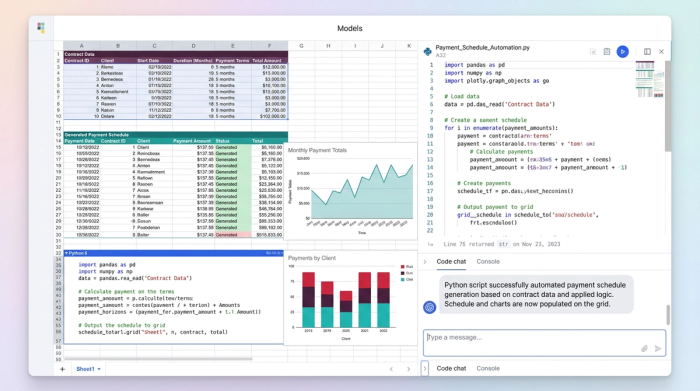700x391 pixels.
Task: Click the 'Models' title at the top
Action: [x=350, y=28]
